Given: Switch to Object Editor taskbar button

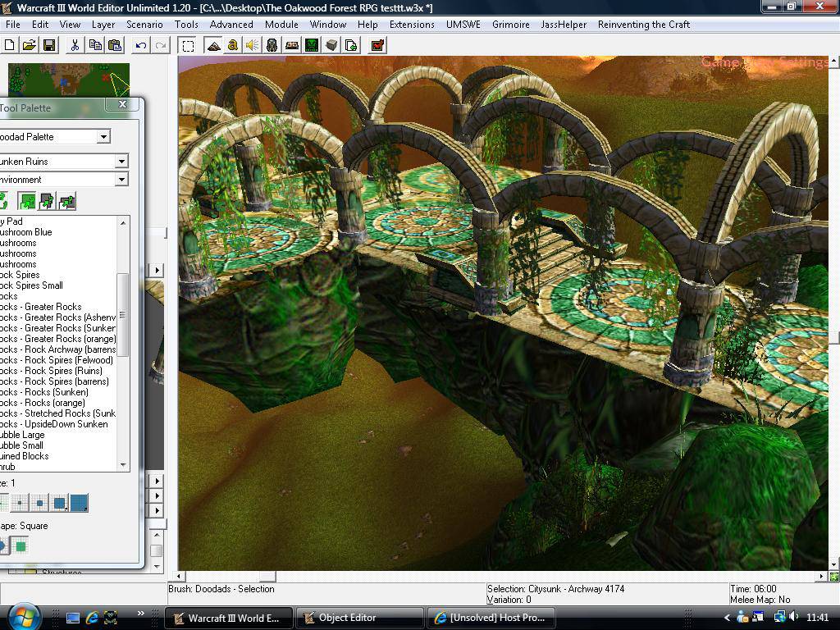Looking at the screenshot, I should [359, 618].
